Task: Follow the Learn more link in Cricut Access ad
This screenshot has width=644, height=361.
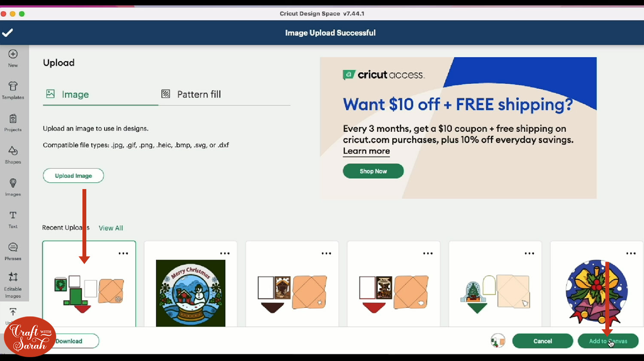Action: pyautogui.click(x=366, y=151)
